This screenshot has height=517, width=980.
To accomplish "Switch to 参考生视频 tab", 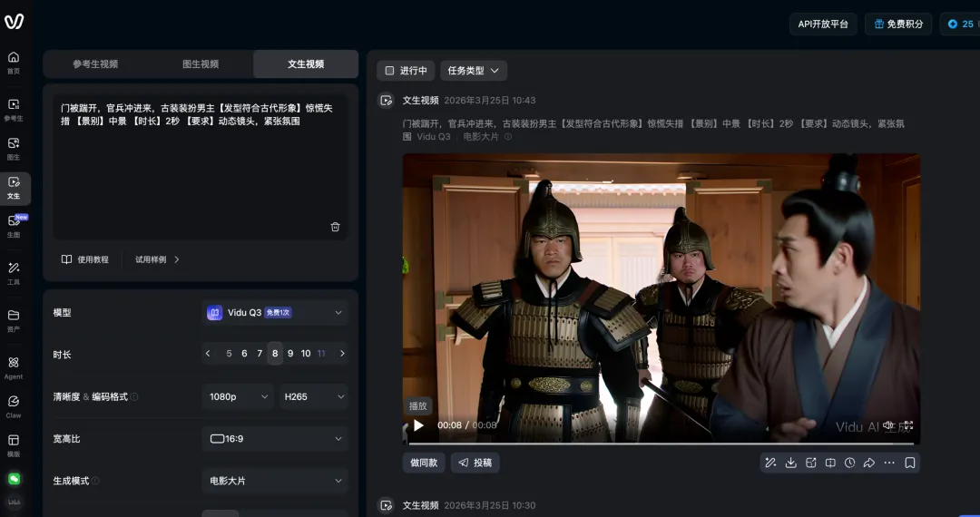I will (x=95, y=63).
